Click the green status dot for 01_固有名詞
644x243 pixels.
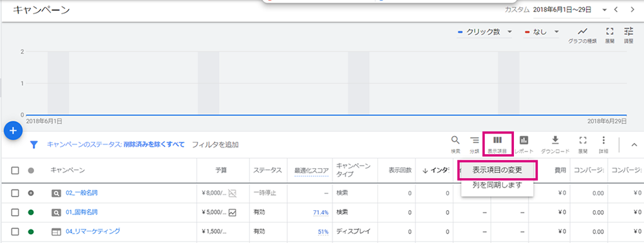(31, 213)
